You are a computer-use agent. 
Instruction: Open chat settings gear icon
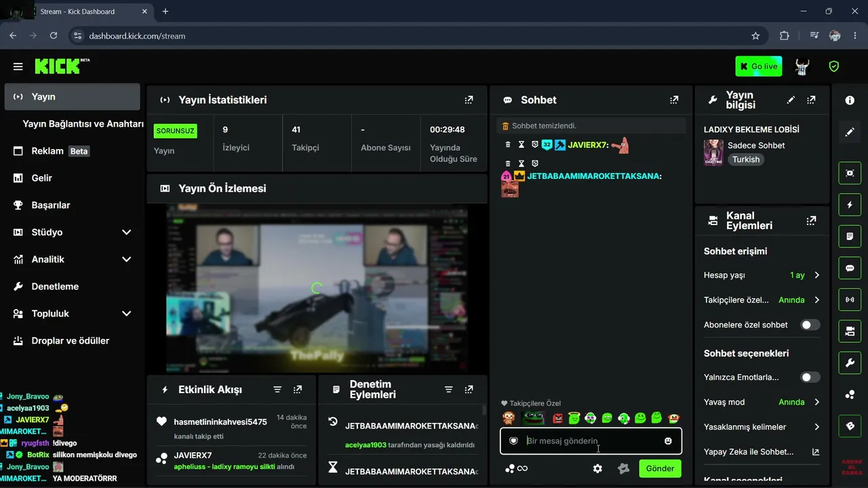(x=597, y=468)
